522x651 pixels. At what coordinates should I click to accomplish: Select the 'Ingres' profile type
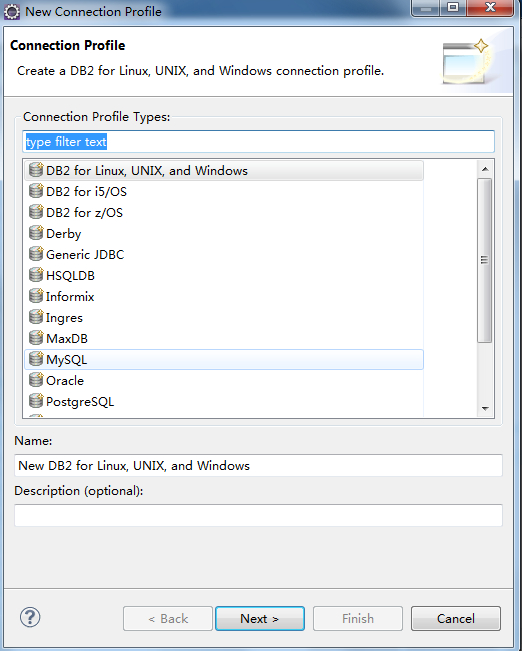tap(224, 318)
